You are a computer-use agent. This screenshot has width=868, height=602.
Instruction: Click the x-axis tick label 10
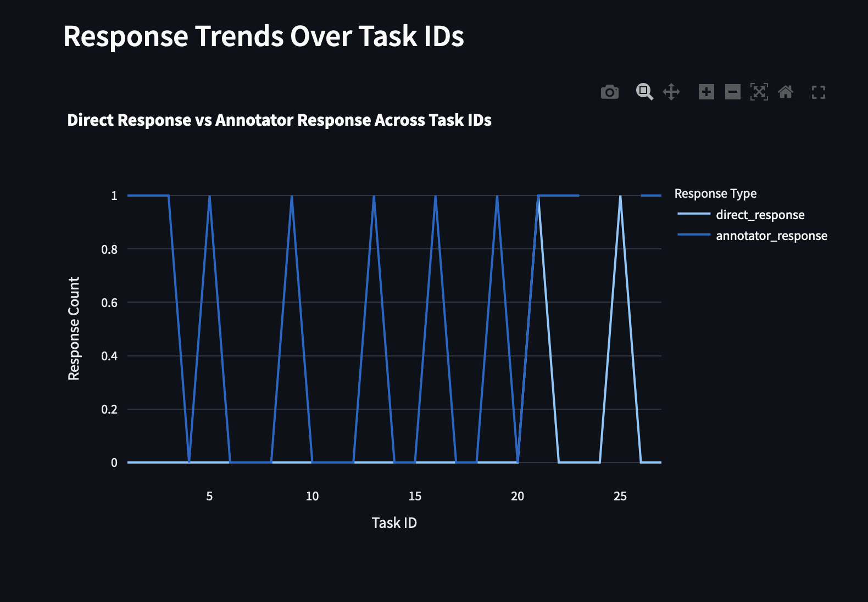tap(312, 497)
